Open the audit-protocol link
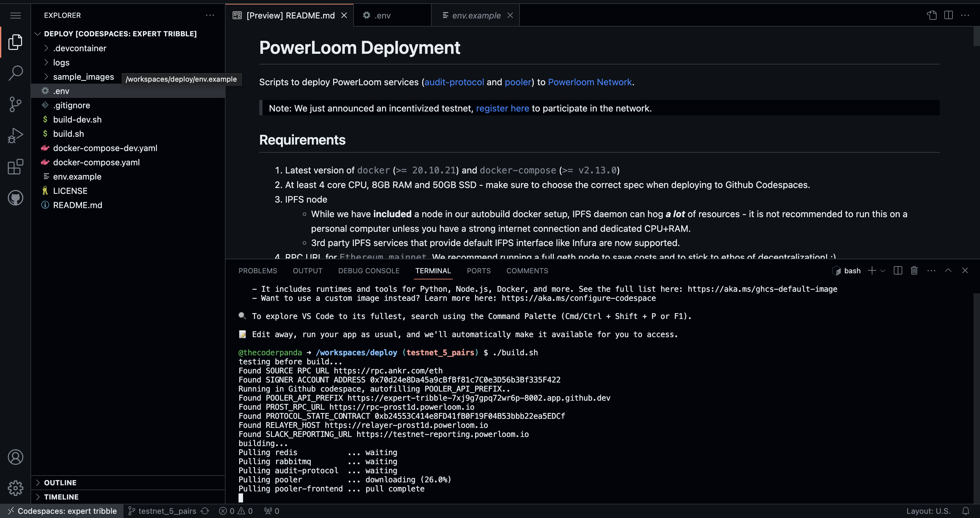This screenshot has width=980, height=518. pyautogui.click(x=454, y=82)
